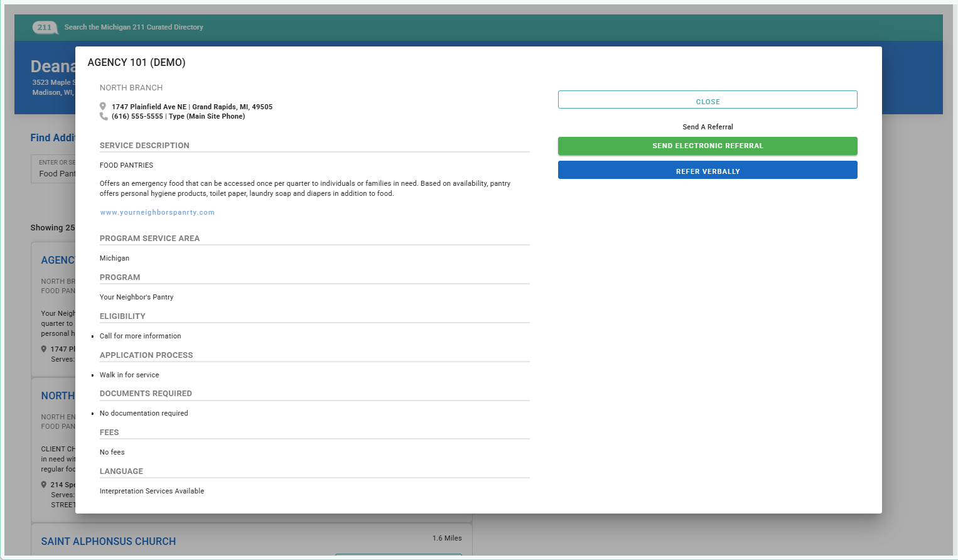Screen dimensions: 958x560
Task: Click the Find Additional heading behind the dialog
Action: click(x=53, y=138)
